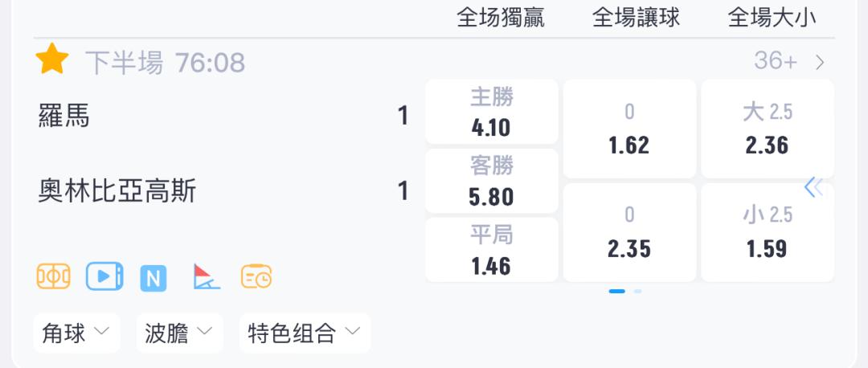The width and height of the screenshot is (868, 368).
Task: Click the blue double-chevron collapse arrow
Action: point(813,187)
